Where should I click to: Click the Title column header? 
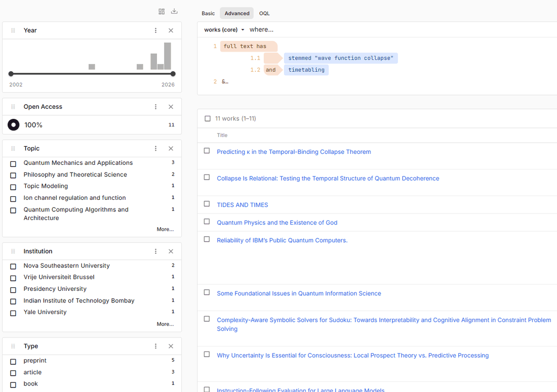pyautogui.click(x=222, y=135)
